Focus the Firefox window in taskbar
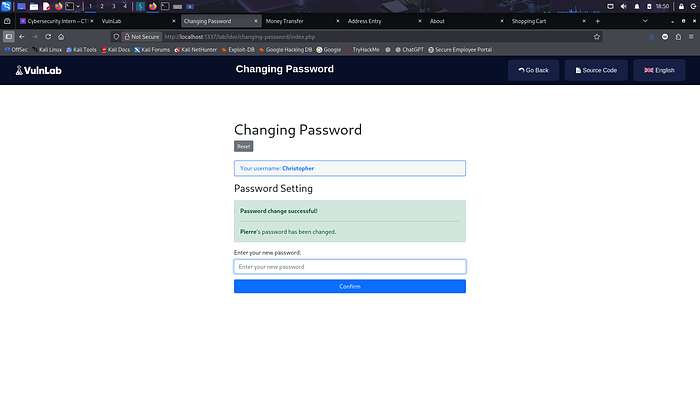The image size is (700, 394). [153, 6]
